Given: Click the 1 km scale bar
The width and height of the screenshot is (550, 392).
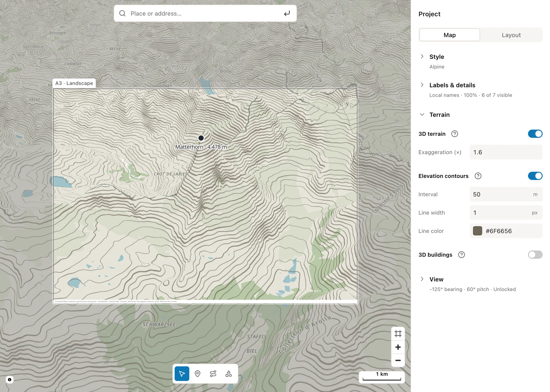Looking at the screenshot, I should point(382,377).
